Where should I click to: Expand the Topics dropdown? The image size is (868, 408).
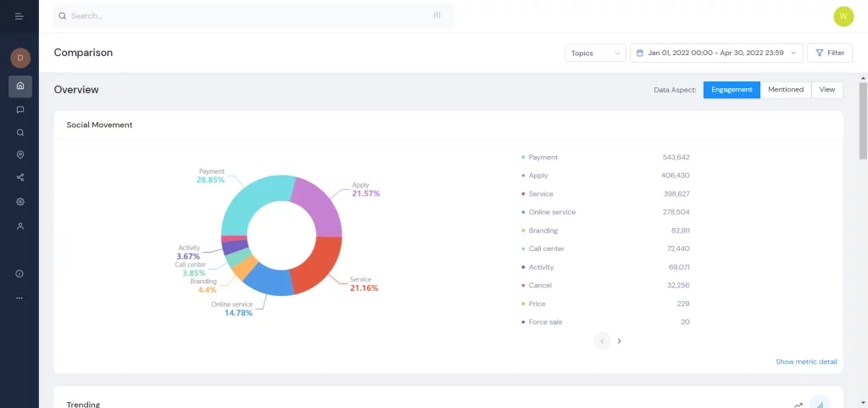coord(595,53)
